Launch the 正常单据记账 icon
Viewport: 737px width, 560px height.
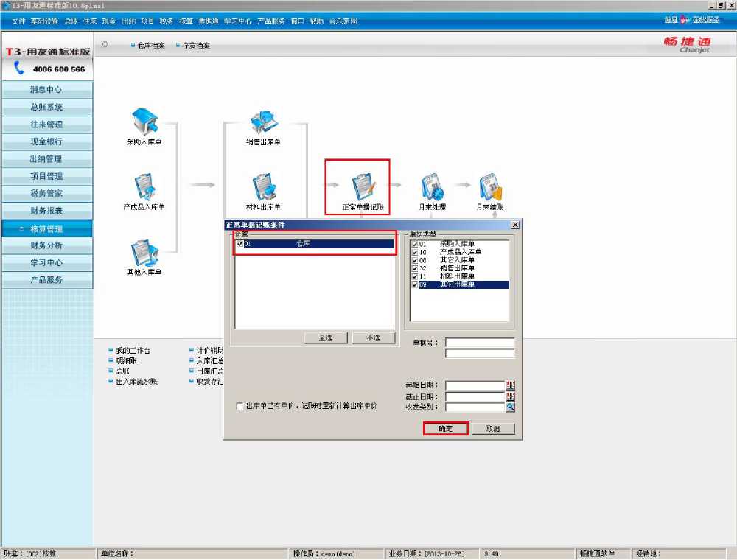[x=363, y=187]
